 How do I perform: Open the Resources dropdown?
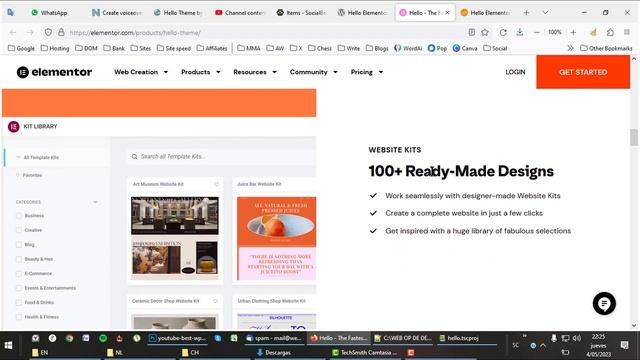pyautogui.click(x=255, y=72)
